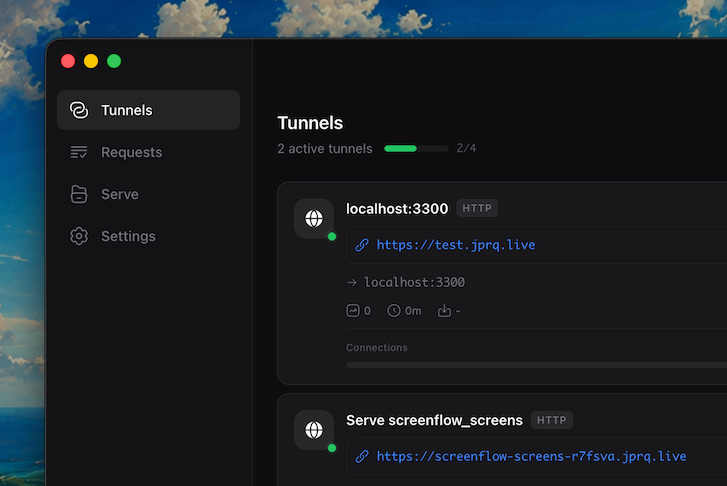Click the Requests list-check icon
Viewport: 727px width, 486px height.
point(79,152)
